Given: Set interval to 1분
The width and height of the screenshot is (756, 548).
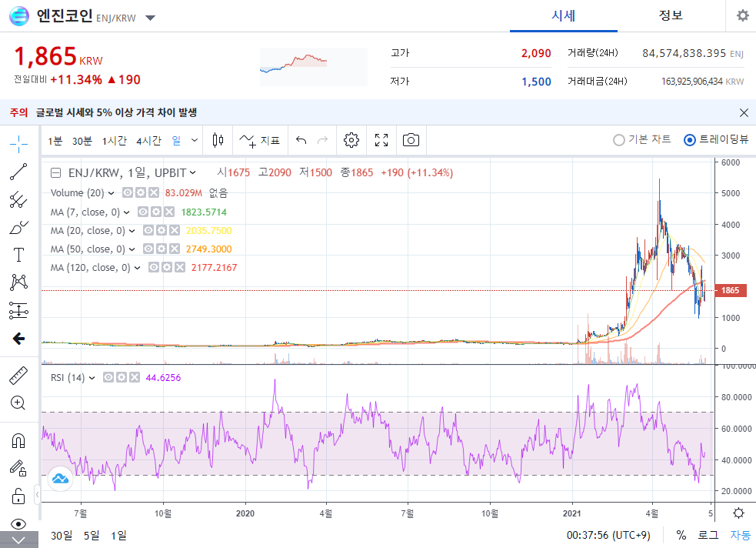Looking at the screenshot, I should [x=55, y=141].
